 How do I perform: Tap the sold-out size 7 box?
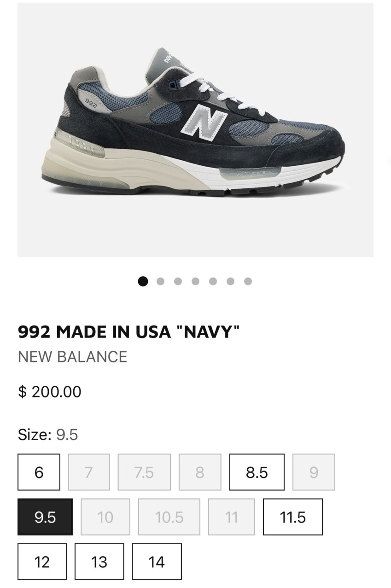coord(89,472)
